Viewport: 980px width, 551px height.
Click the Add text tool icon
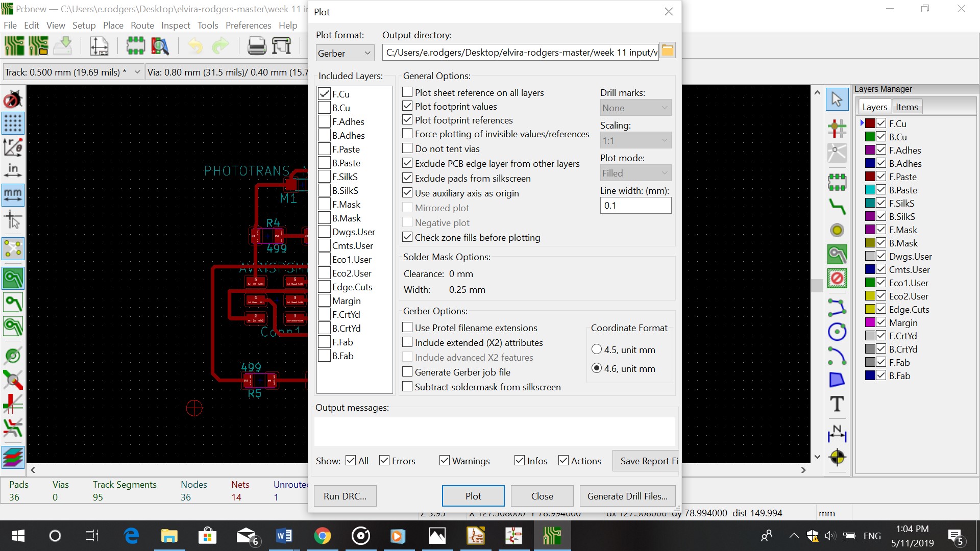point(837,404)
